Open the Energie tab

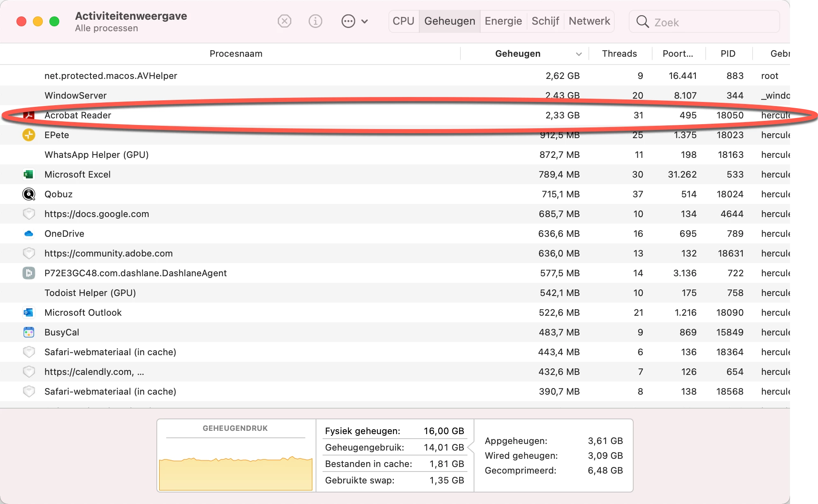(503, 21)
